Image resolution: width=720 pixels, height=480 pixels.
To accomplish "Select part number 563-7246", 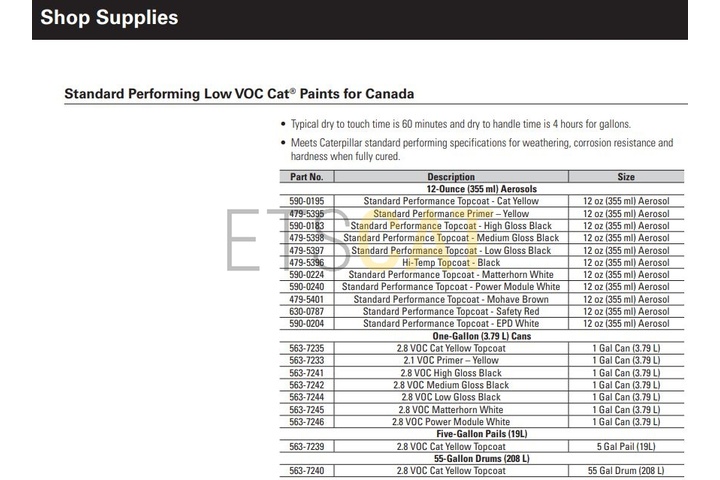I will (306, 422).
